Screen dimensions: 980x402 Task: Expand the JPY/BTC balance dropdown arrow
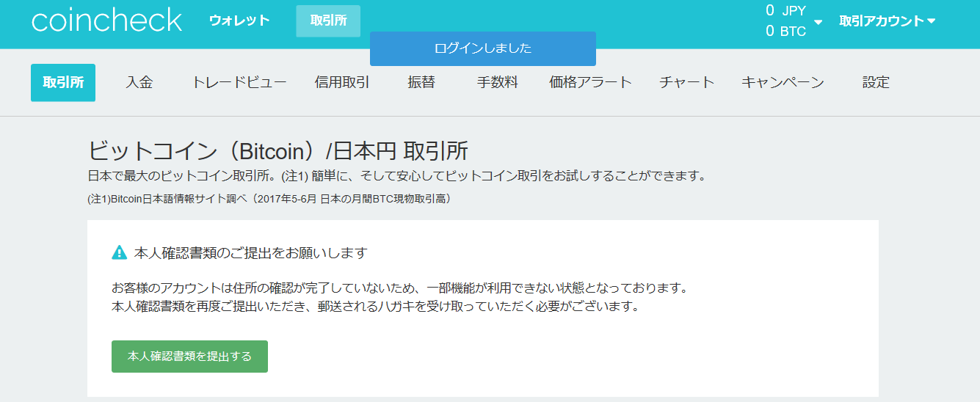click(819, 22)
